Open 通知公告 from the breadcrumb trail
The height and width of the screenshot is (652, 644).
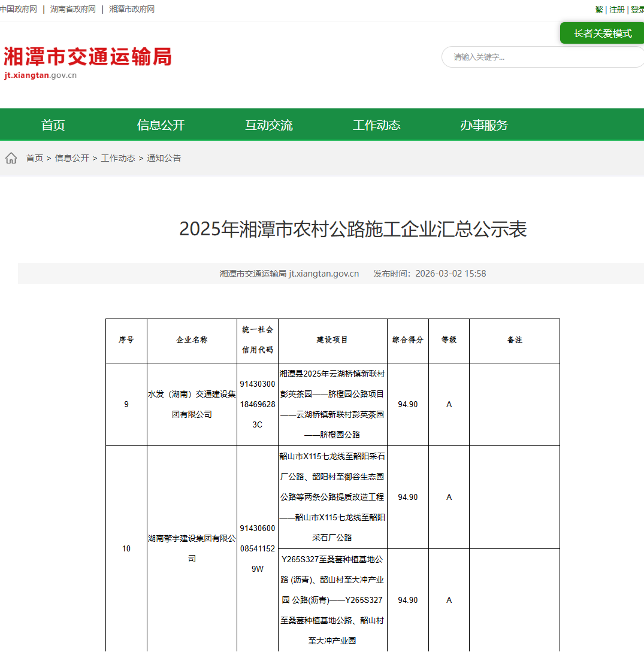(x=165, y=158)
